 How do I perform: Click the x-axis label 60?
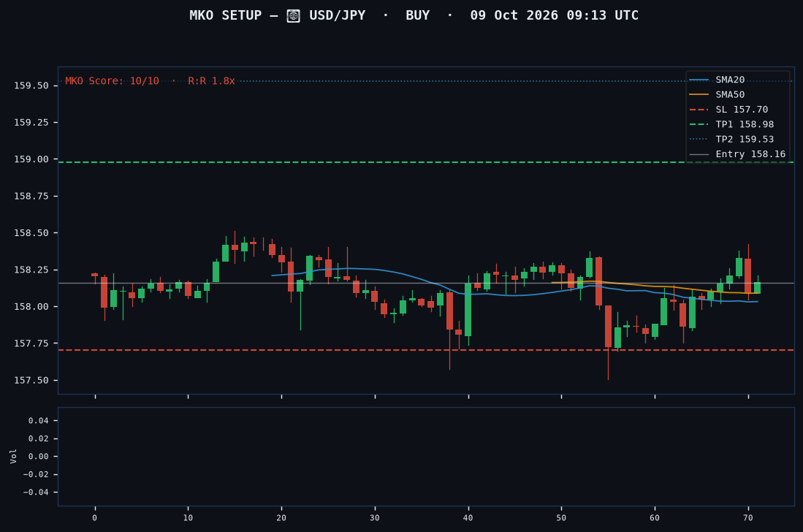click(x=655, y=517)
